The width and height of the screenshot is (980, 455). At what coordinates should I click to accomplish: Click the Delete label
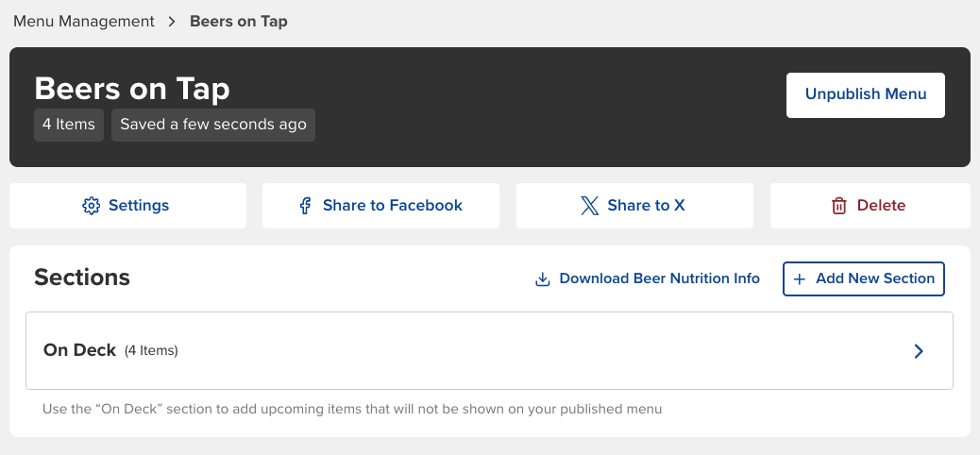click(x=881, y=206)
